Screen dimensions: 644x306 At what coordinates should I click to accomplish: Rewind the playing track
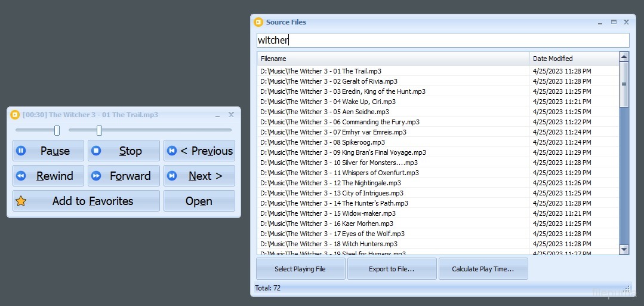[x=48, y=176]
